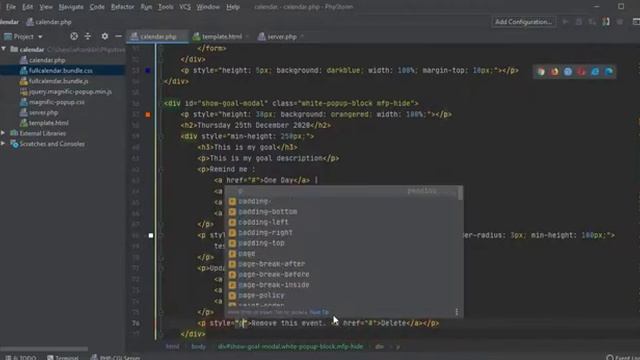The width and height of the screenshot is (640, 360).
Task: Open Internet Explorer preview icon
Action: point(595,72)
